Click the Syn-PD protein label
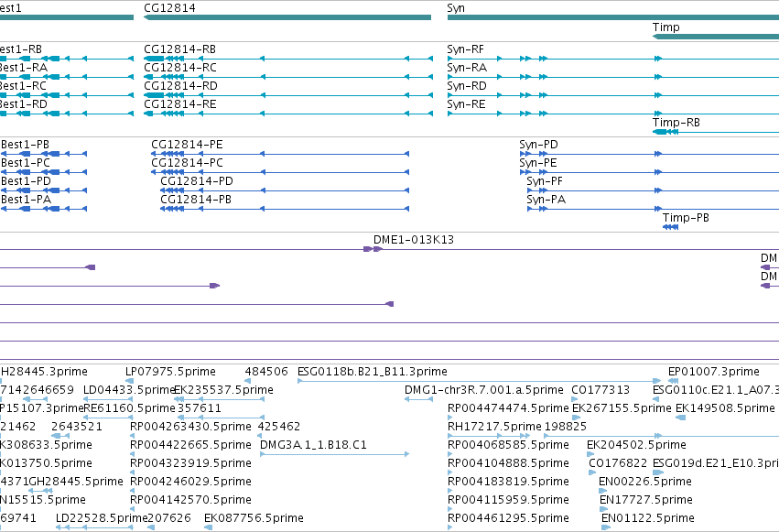779x532 pixels. pos(538,145)
